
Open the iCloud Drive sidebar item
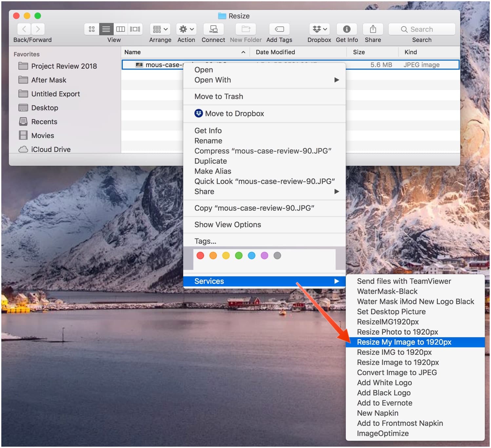(51, 149)
